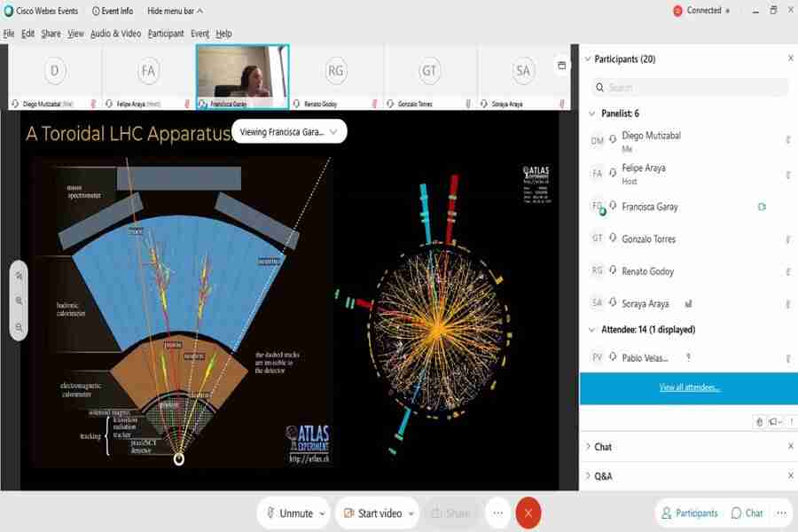Zoom out on shared content
This screenshot has height=532, width=798.
click(19, 327)
